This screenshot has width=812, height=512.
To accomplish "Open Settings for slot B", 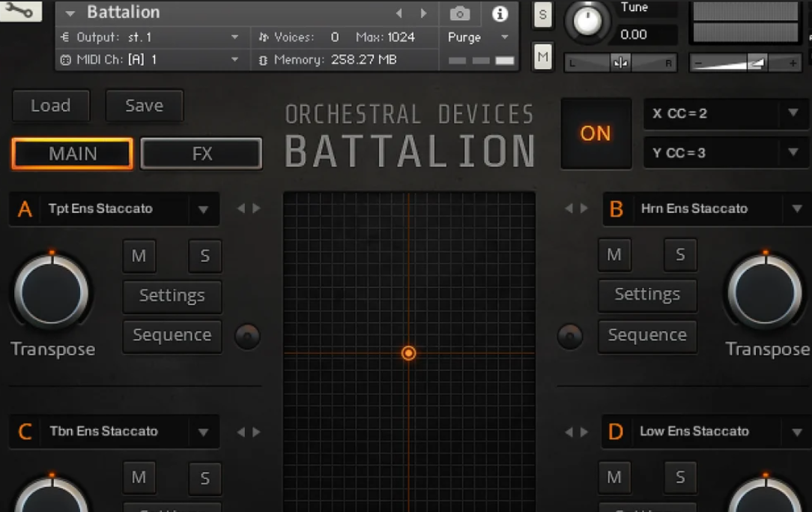I will (x=647, y=295).
